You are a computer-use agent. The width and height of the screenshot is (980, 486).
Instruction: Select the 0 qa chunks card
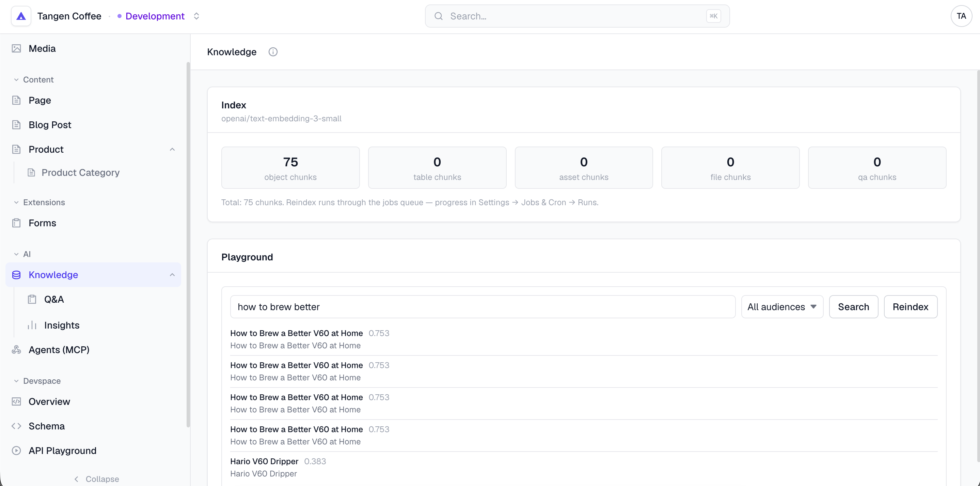point(877,168)
